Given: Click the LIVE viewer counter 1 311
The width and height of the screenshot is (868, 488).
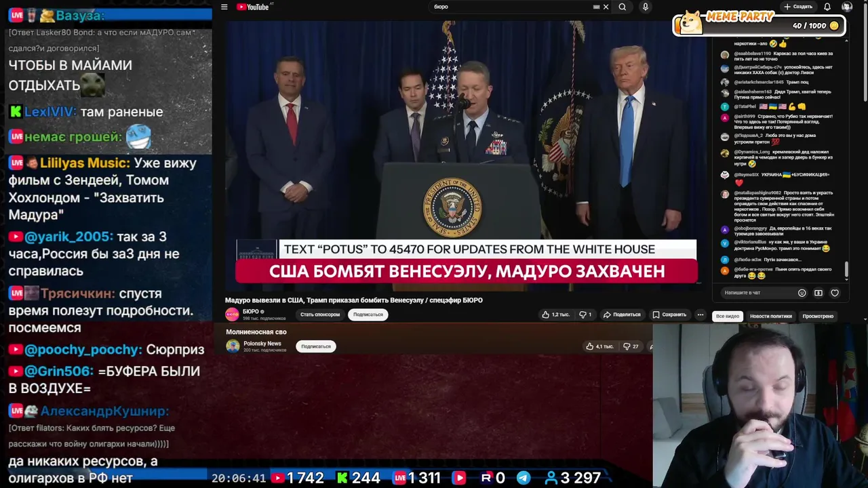Looking at the screenshot, I should pyautogui.click(x=416, y=478).
